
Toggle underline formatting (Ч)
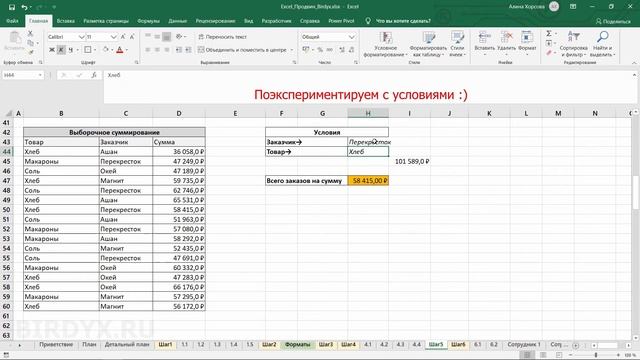pyautogui.click(x=70, y=50)
